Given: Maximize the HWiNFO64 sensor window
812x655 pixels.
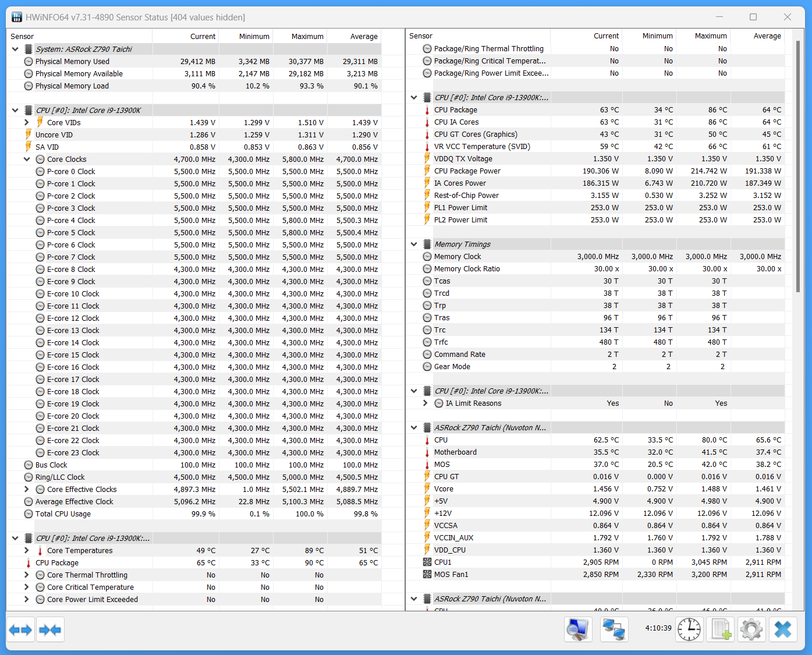Looking at the screenshot, I should point(753,17).
